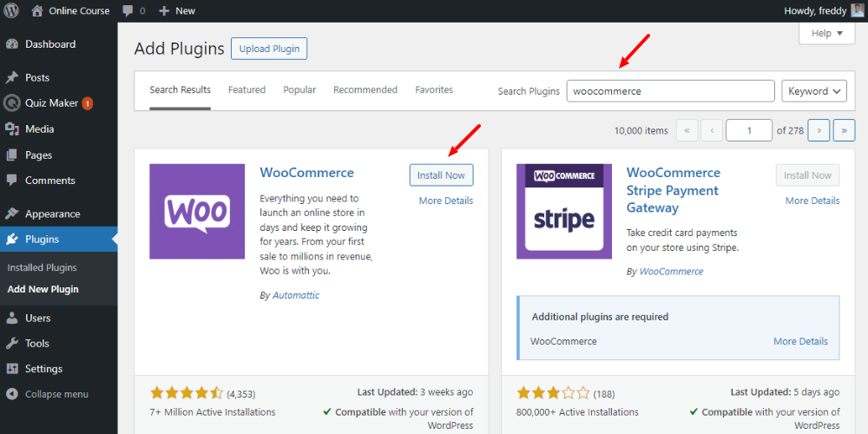This screenshot has width=868, height=434.
Task: Open Appearance menu in sidebar
Action: point(52,214)
